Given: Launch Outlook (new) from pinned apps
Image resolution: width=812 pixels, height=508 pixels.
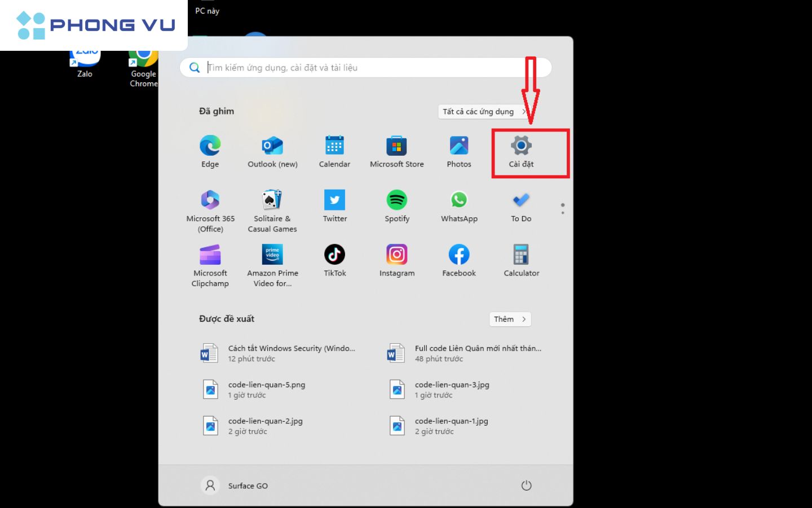Looking at the screenshot, I should (x=272, y=151).
